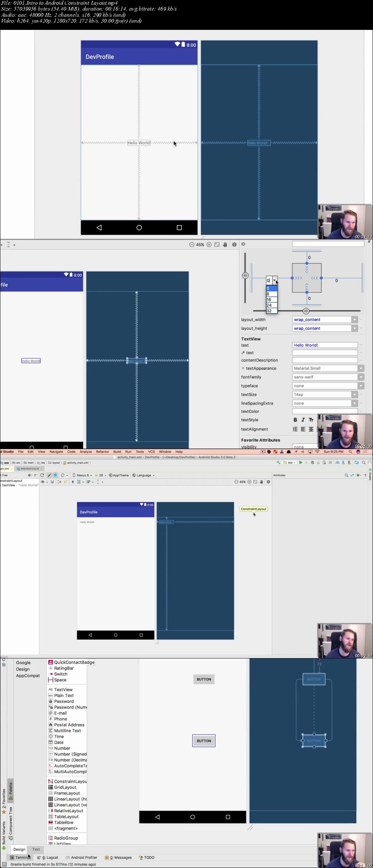Adjust the vertical bias slider at 45
Image resolution: width=373 pixels, height=868 pixels.
[x=245, y=275]
